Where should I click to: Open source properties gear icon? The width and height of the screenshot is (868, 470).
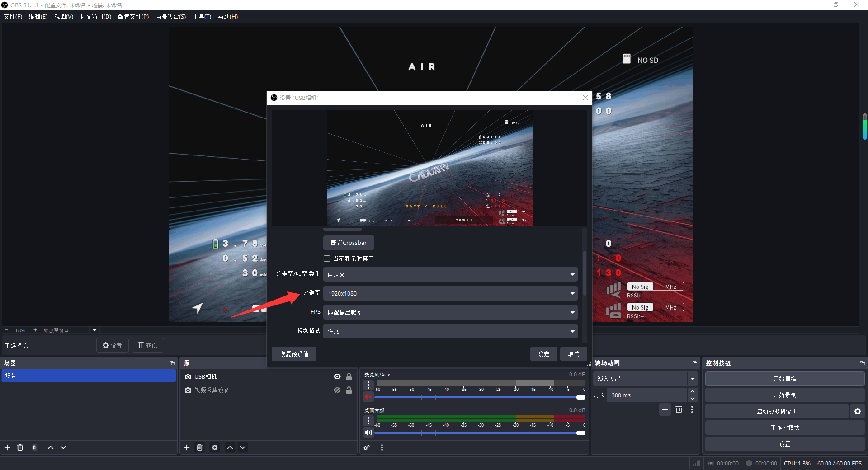click(x=215, y=447)
